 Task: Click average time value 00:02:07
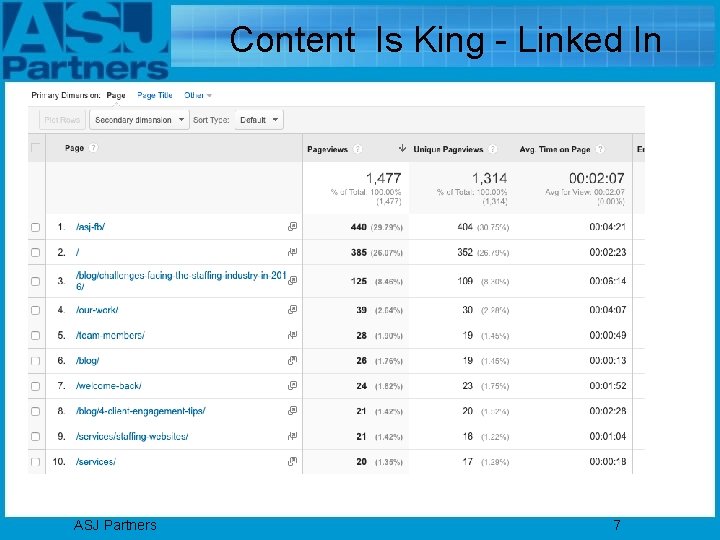tap(596, 178)
